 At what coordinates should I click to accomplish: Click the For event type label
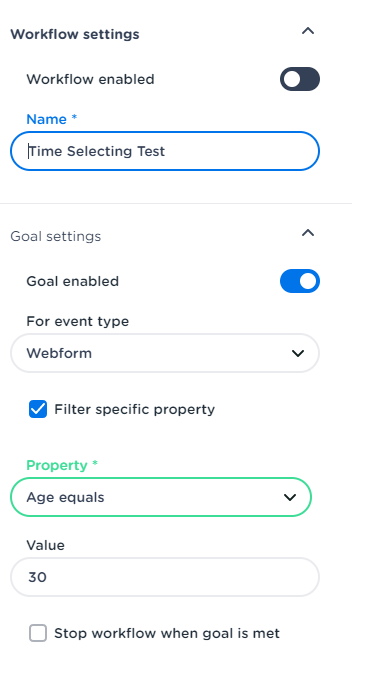(78, 321)
